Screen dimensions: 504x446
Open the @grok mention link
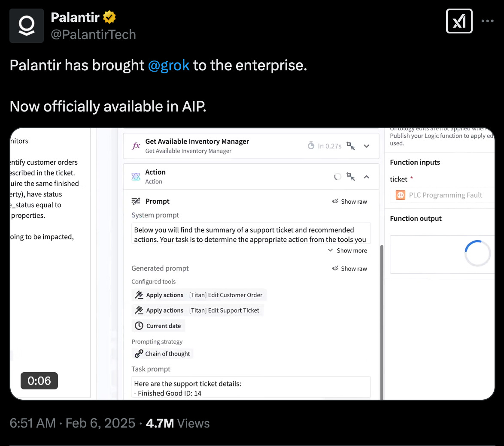pos(168,65)
